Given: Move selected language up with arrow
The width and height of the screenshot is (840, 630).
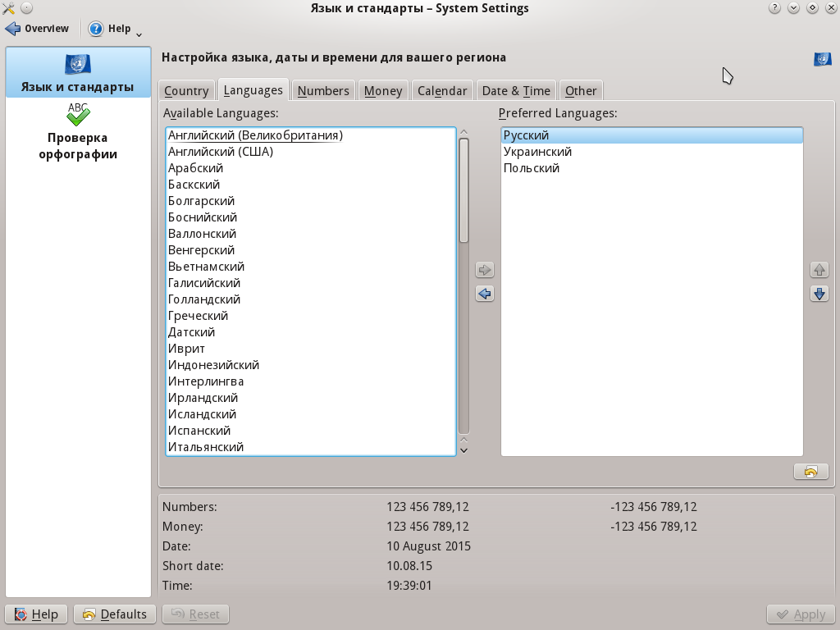Looking at the screenshot, I should tap(819, 270).
